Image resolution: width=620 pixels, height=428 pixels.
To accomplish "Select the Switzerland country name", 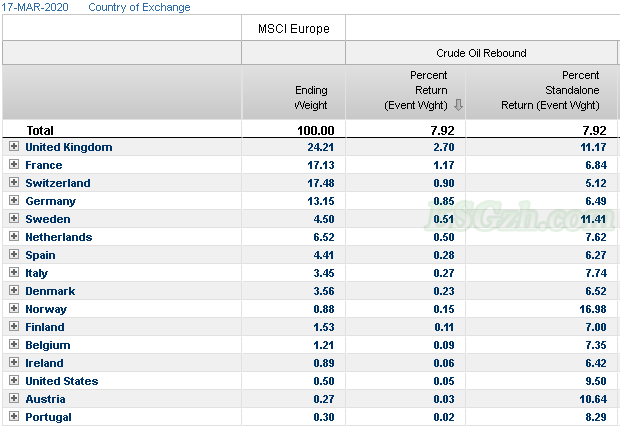I will coord(58,183).
